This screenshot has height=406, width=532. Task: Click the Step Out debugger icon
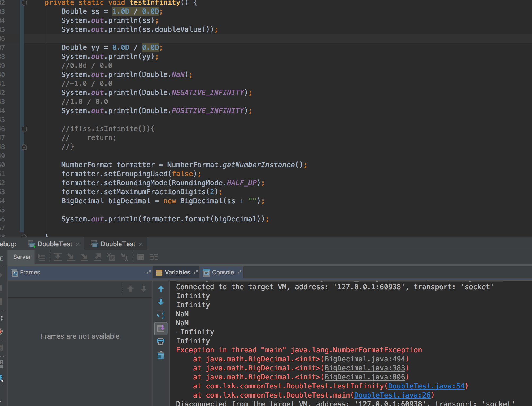pos(98,257)
